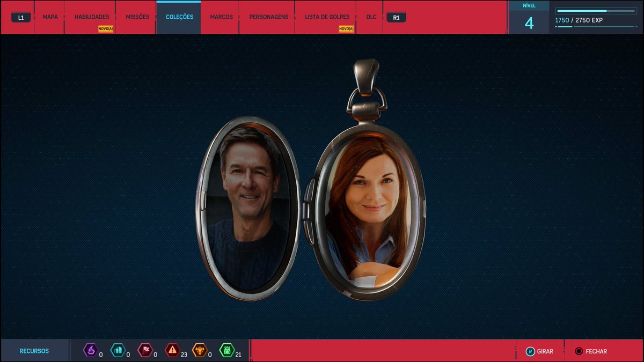Select the purple research tokens icon

90,350
